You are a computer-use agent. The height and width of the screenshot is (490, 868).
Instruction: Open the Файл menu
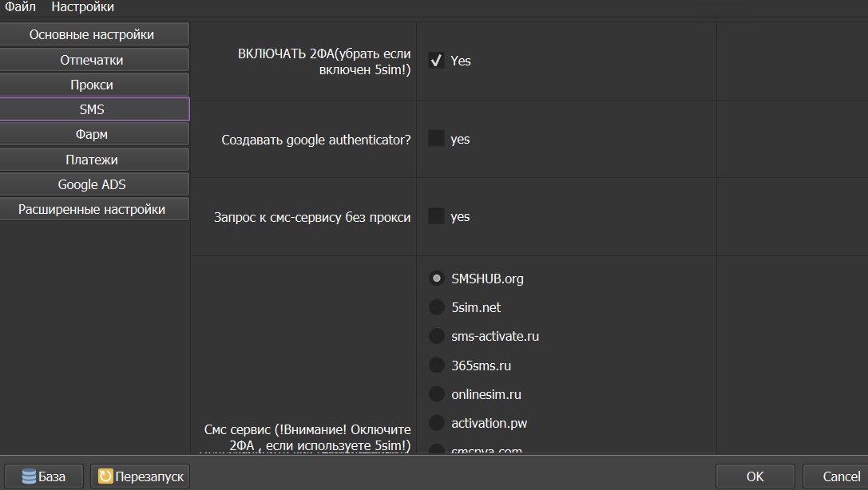click(x=20, y=7)
